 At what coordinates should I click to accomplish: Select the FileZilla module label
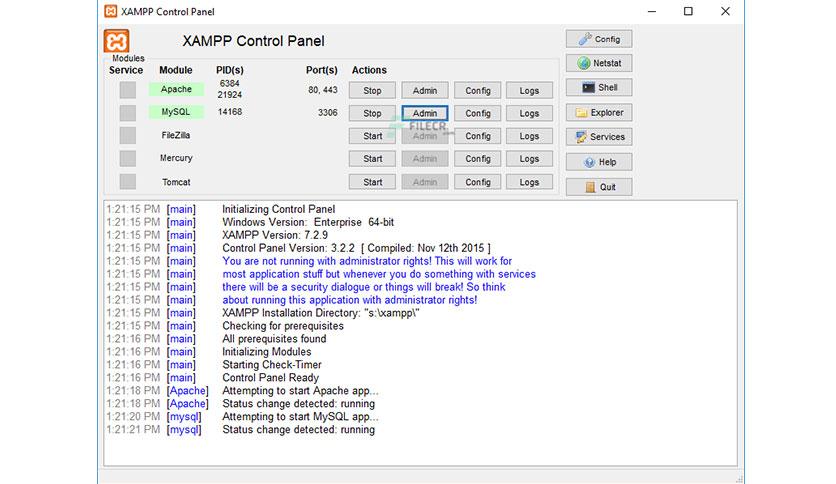(x=176, y=135)
